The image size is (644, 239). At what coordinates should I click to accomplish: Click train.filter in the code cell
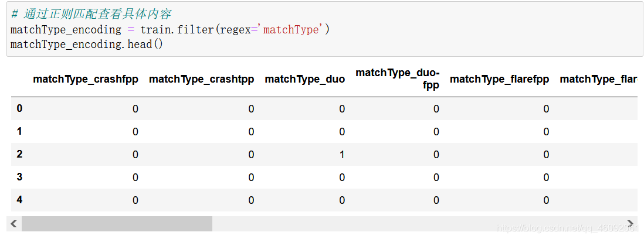pos(177,29)
